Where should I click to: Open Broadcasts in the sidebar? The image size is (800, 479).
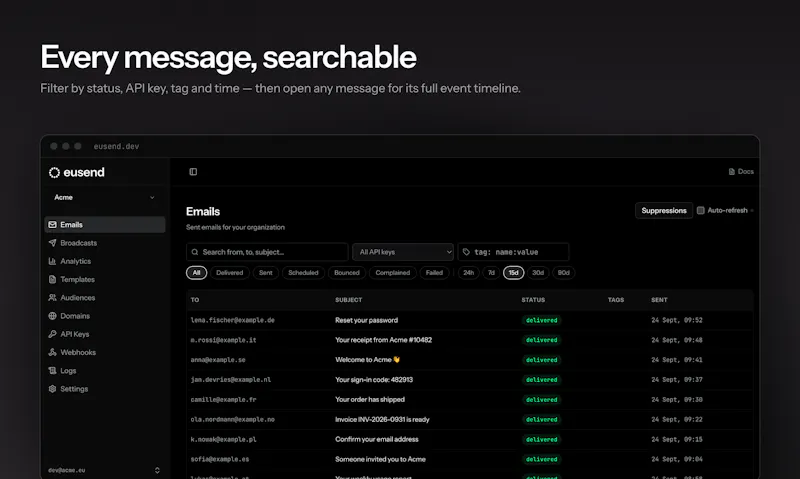click(105, 243)
